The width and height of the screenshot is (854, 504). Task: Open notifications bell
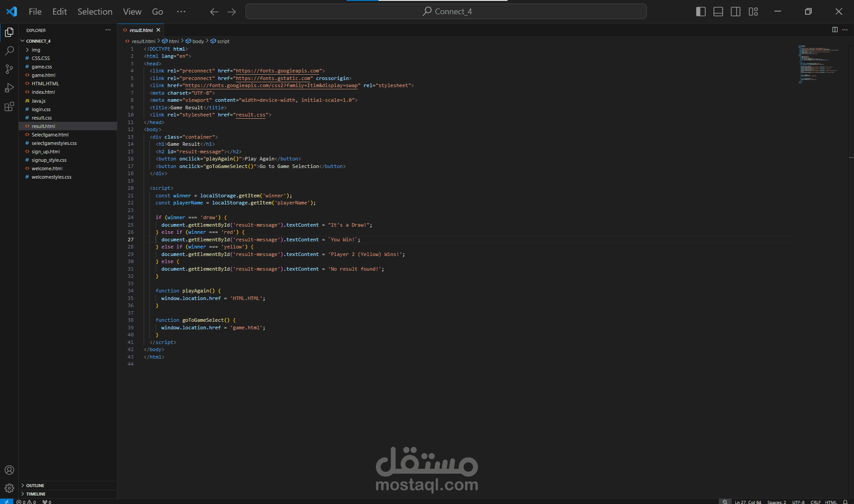pyautogui.click(x=845, y=502)
